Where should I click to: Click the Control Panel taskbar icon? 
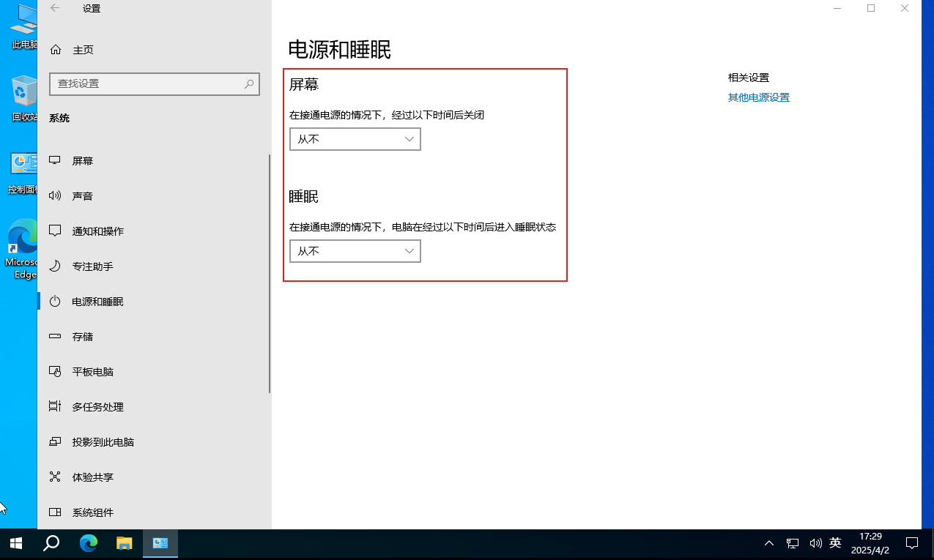pyautogui.click(x=160, y=543)
